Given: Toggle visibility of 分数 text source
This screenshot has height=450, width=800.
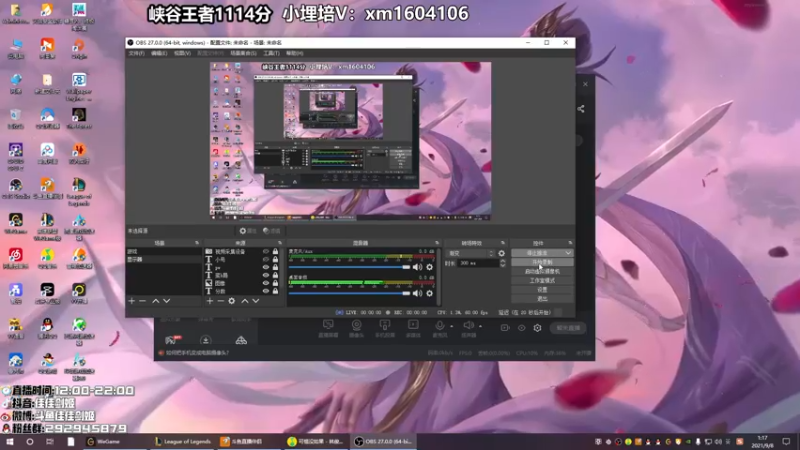Looking at the screenshot, I should (266, 291).
